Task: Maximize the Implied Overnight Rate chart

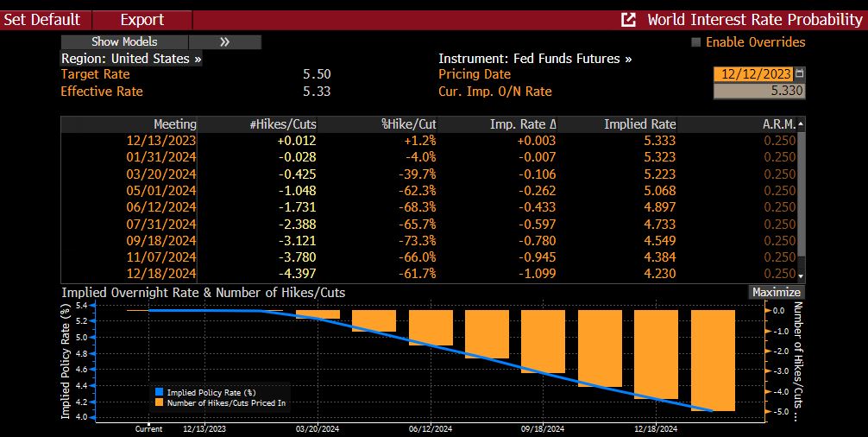Action: [x=777, y=292]
